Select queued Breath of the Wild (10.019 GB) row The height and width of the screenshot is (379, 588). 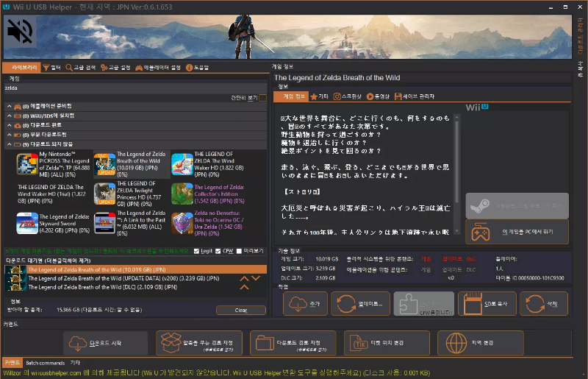136,269
